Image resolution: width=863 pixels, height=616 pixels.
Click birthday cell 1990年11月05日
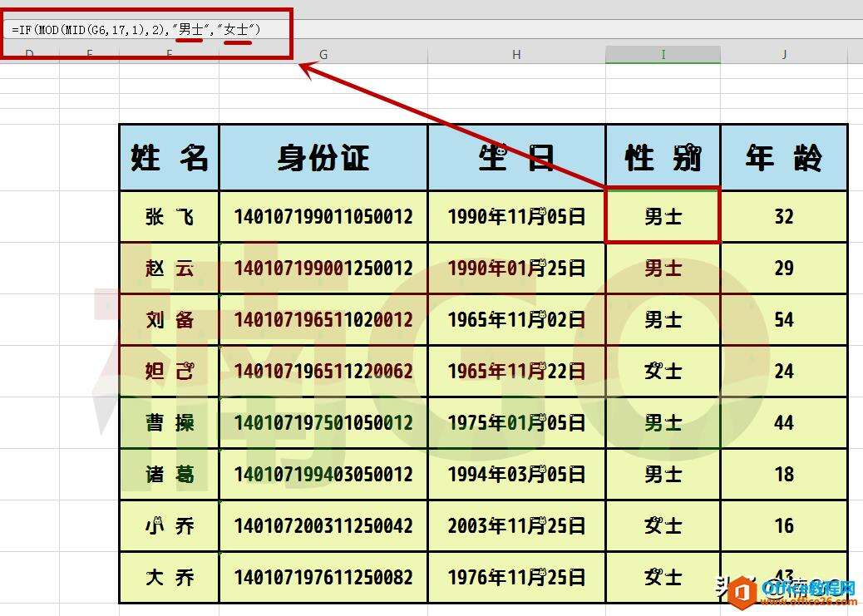click(516, 216)
